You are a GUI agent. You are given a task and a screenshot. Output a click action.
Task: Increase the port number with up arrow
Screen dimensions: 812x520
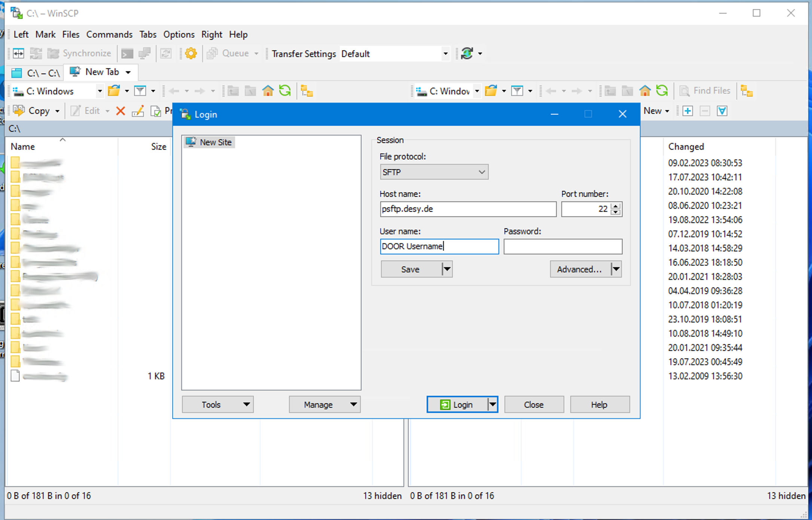click(616, 206)
